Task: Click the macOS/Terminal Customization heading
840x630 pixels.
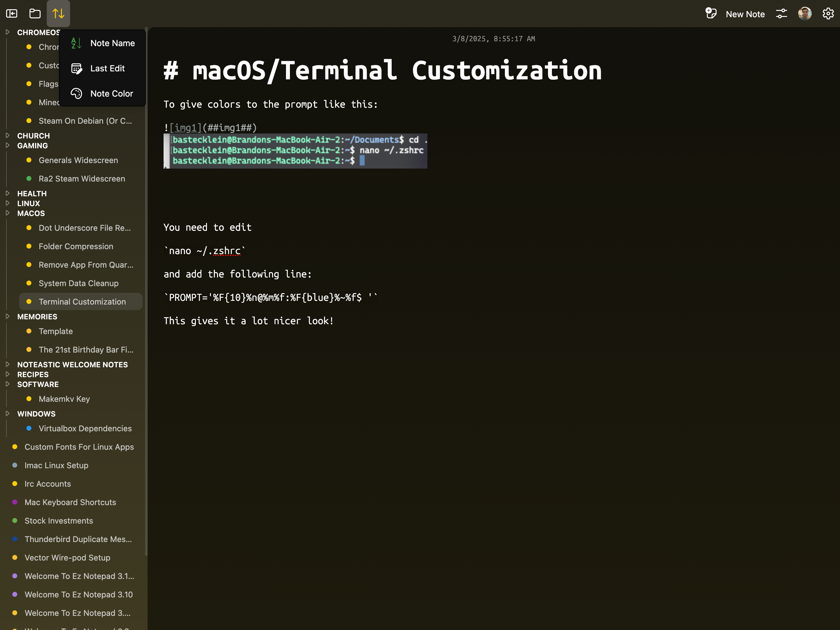Action: (382, 71)
